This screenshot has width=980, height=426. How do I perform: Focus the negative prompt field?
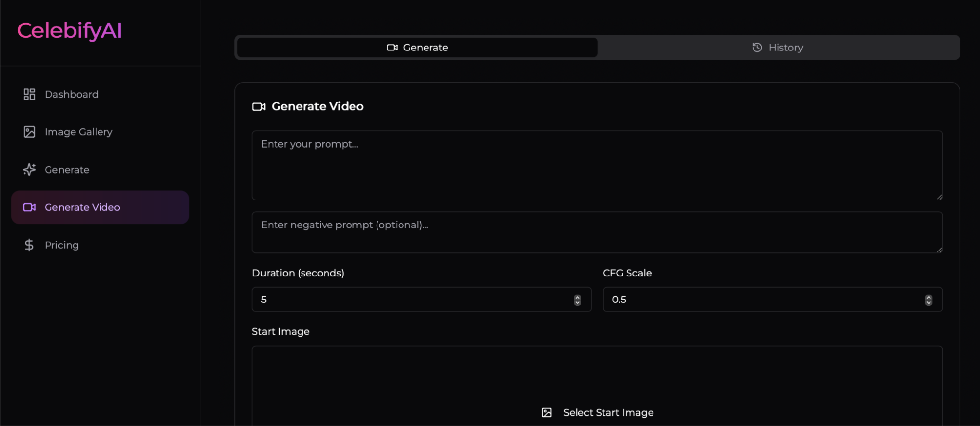(x=597, y=232)
